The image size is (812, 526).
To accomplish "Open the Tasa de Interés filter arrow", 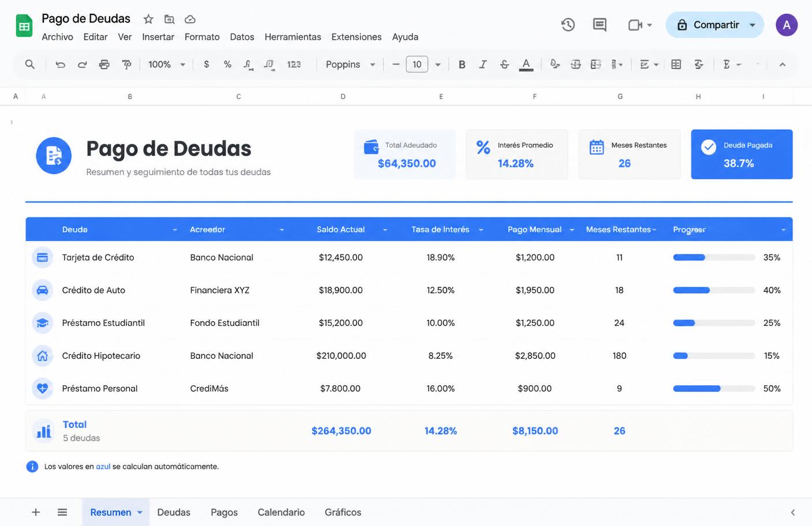I will 480,230.
